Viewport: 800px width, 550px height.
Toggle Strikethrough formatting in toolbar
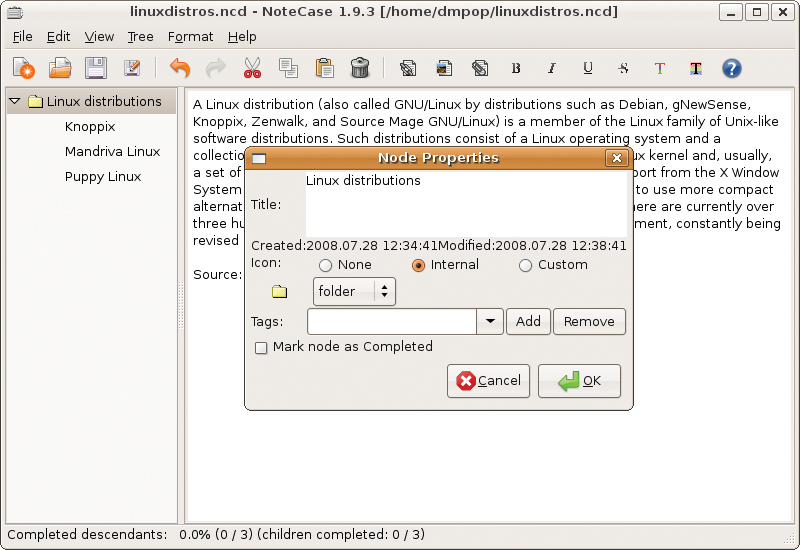(623, 68)
